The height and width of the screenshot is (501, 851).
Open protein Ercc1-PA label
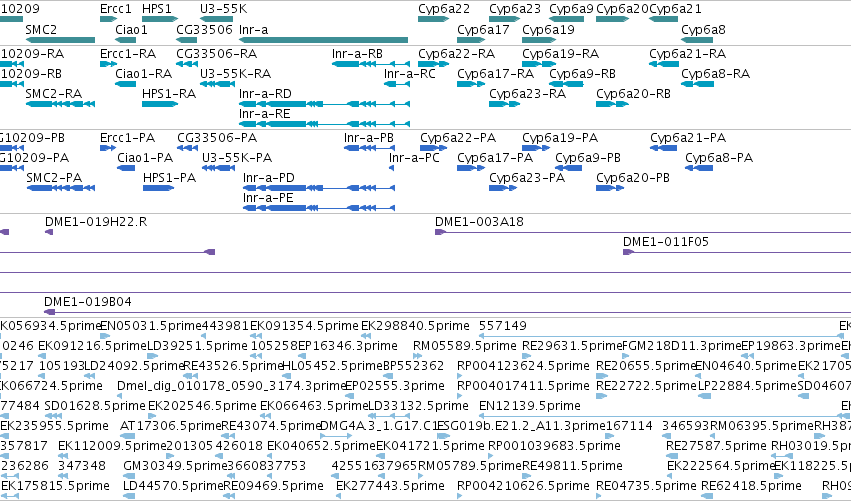128,138
